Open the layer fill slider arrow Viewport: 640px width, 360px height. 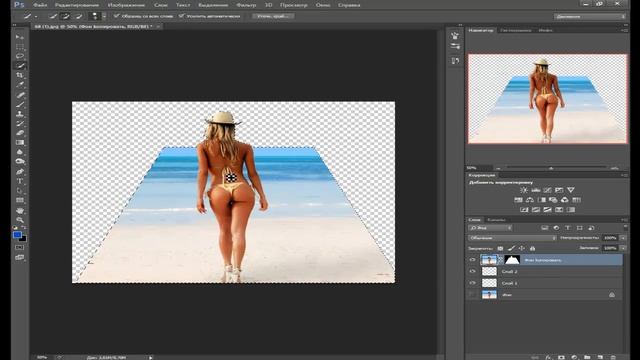pos(623,248)
